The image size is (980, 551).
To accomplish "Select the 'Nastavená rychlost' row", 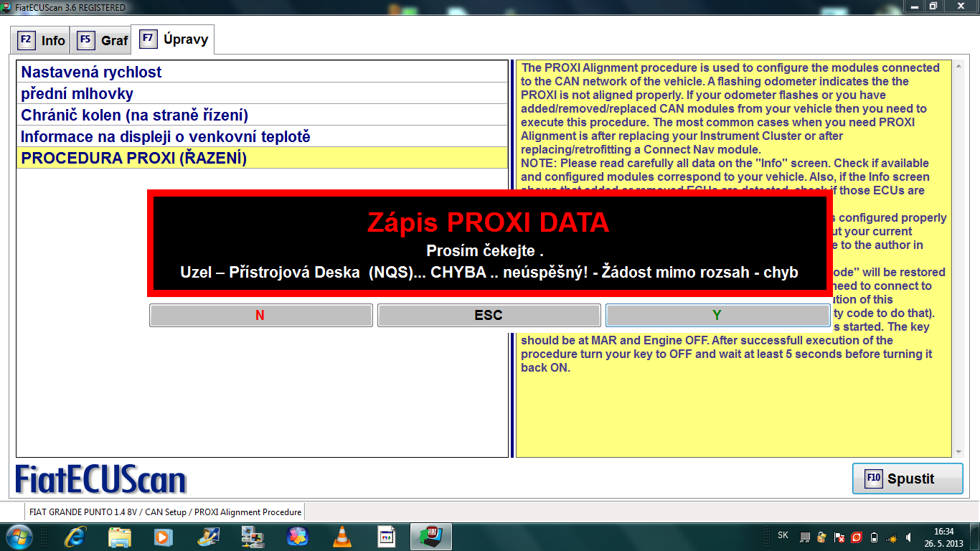I will tap(262, 72).
